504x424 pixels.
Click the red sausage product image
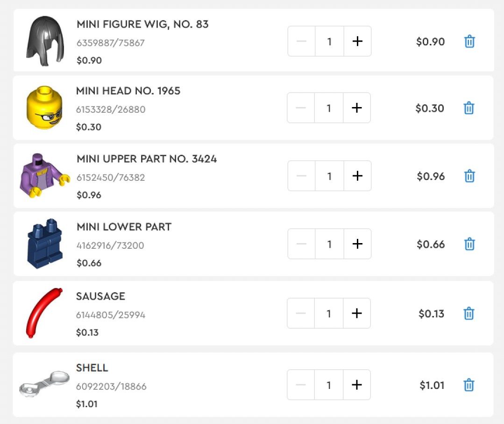pyautogui.click(x=43, y=313)
